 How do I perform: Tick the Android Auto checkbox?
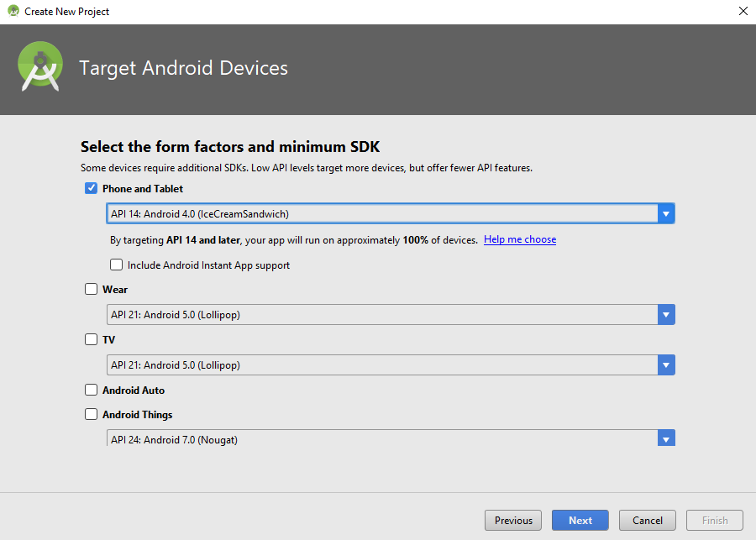coord(92,391)
